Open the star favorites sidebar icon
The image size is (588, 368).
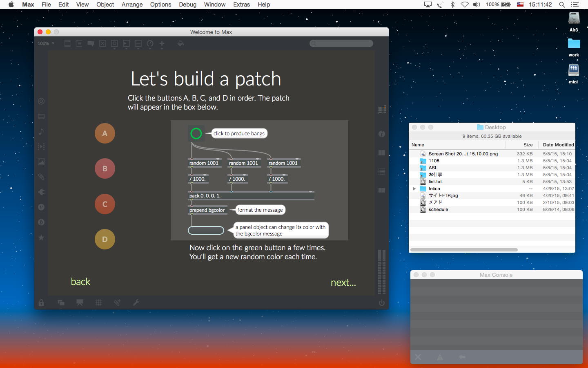point(41,238)
